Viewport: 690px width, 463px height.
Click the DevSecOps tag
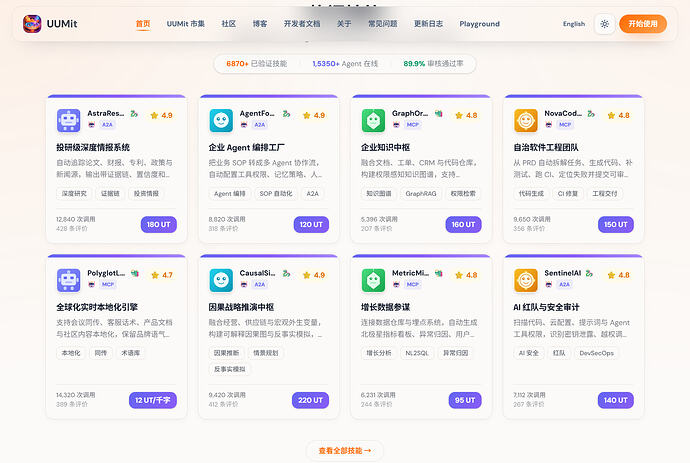597,353
